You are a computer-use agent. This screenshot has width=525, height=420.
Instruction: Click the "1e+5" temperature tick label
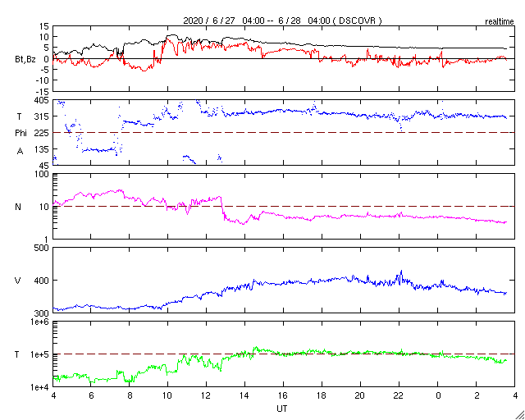point(39,354)
